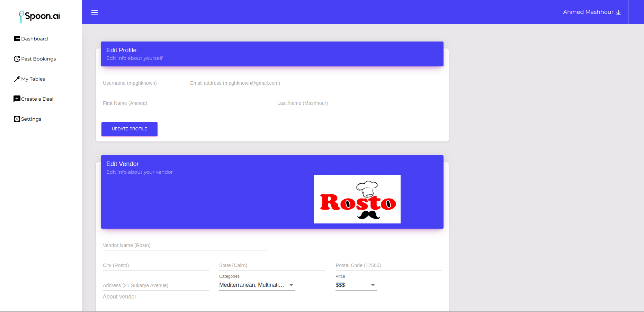
Task: Click the Dashboard grid icon
Action: pos(17,39)
